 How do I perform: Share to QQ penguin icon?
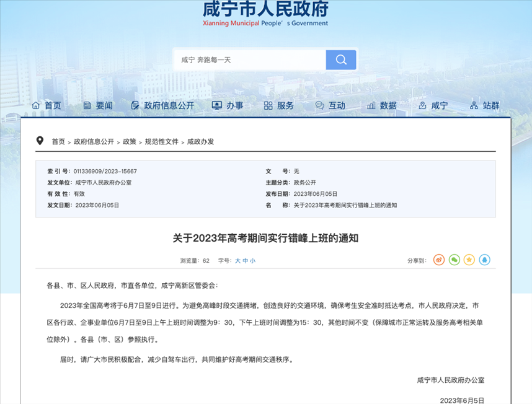tap(484, 260)
